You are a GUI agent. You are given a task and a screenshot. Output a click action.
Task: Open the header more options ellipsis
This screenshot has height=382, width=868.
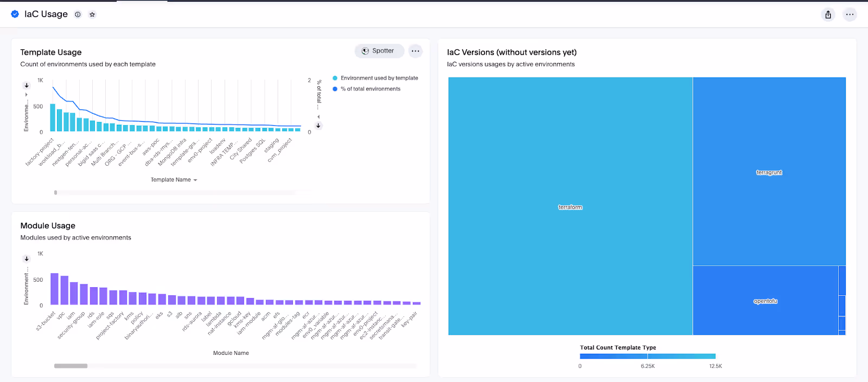[850, 15]
